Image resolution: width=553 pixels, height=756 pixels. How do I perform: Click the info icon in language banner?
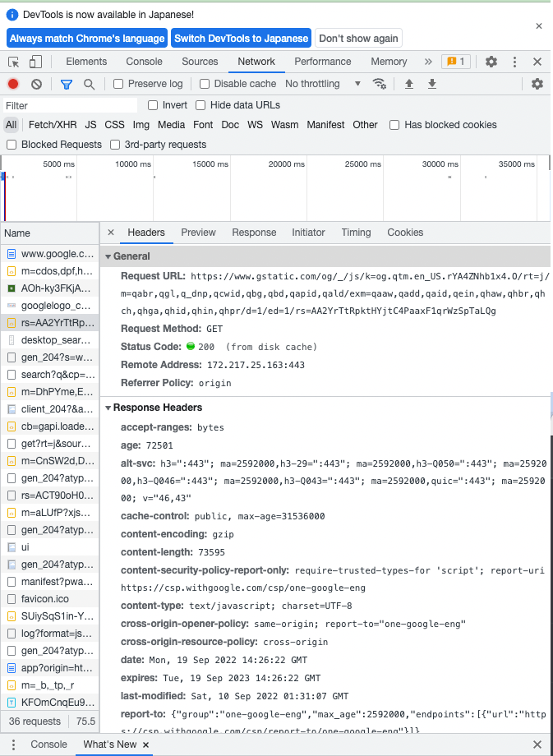(x=12, y=15)
